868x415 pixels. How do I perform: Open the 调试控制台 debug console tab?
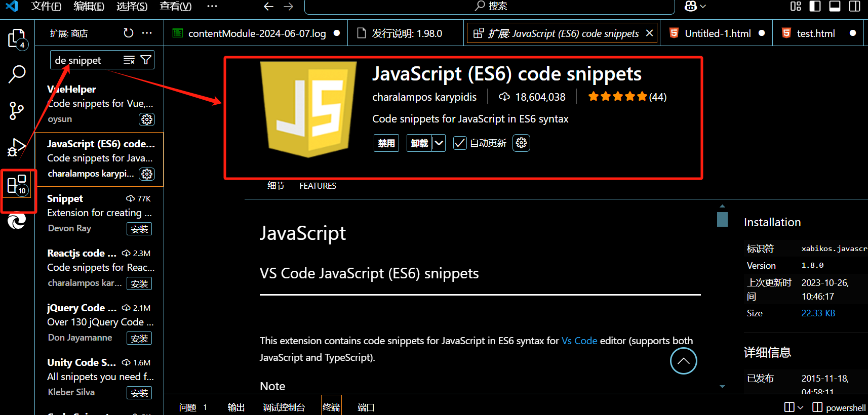[284, 407]
